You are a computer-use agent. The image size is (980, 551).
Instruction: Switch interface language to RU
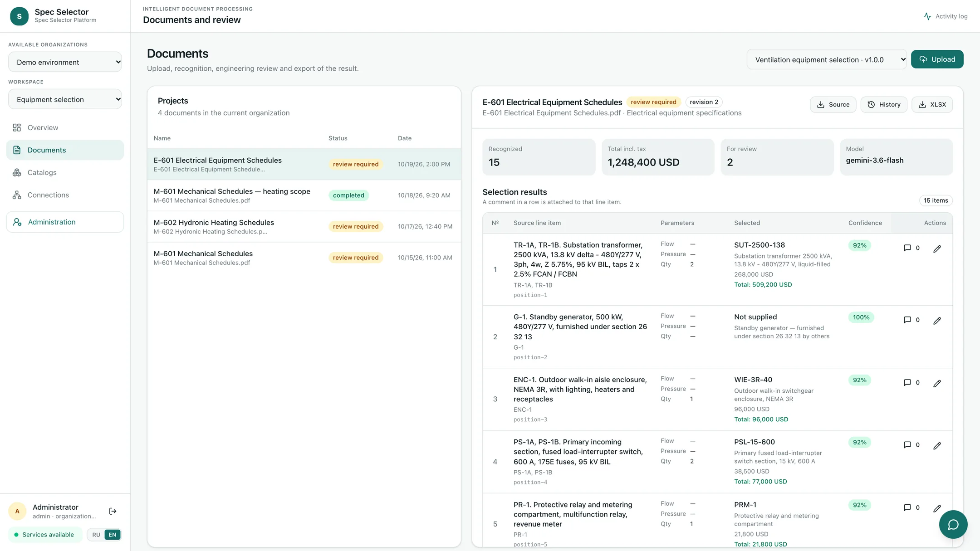pyautogui.click(x=96, y=535)
